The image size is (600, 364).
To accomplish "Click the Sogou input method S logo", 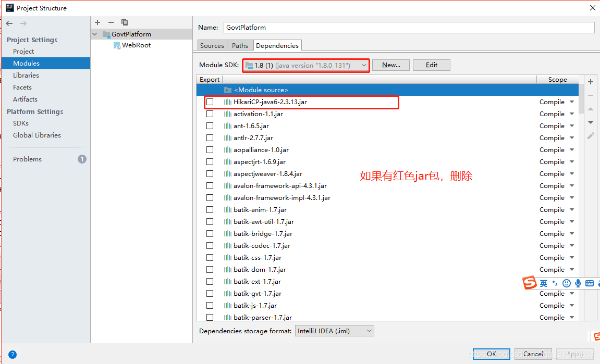I will coord(530,283).
